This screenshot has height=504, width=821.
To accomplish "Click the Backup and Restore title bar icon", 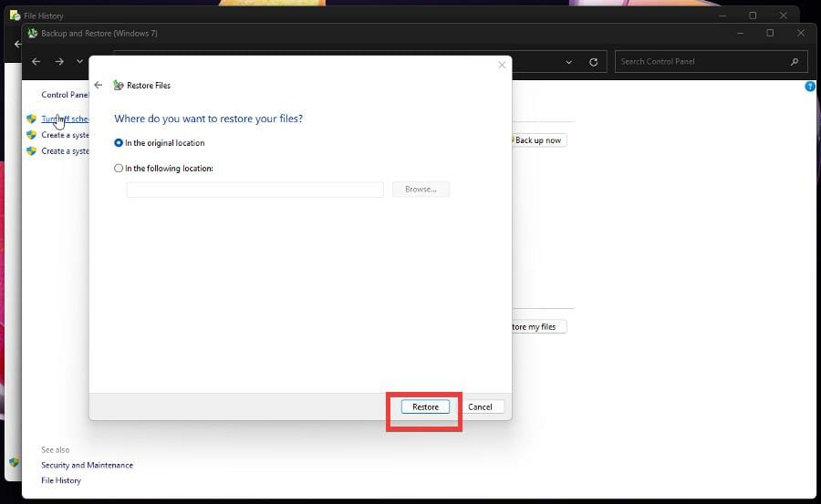I will click(x=33, y=34).
